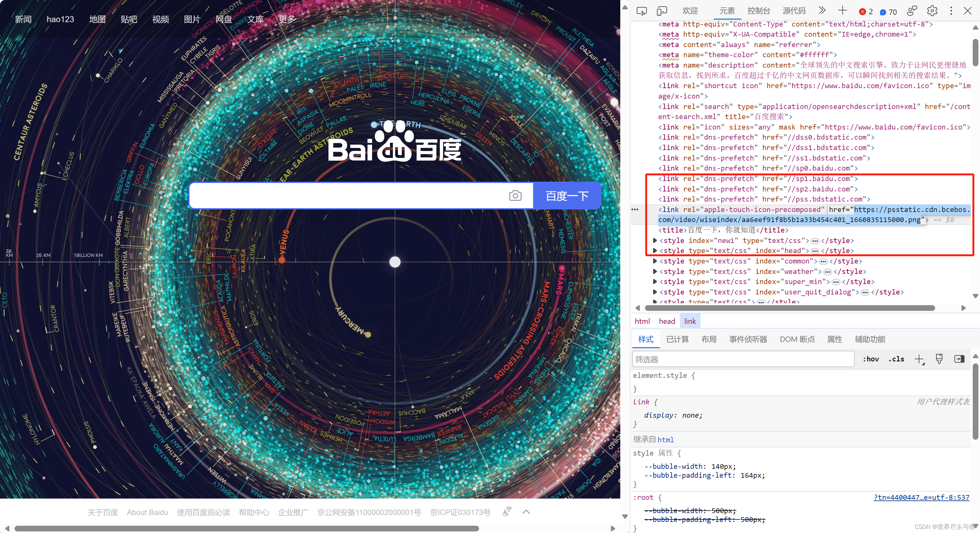
Task: Expand style index="head" node
Action: (x=655, y=251)
